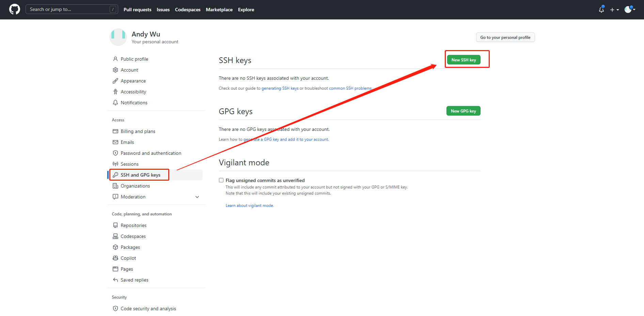Open the common SSH problems link
Viewport: 644px width, 316px height.
[x=350, y=88]
